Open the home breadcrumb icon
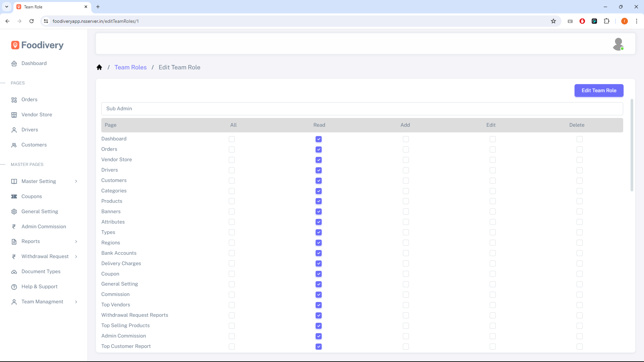 99,67
